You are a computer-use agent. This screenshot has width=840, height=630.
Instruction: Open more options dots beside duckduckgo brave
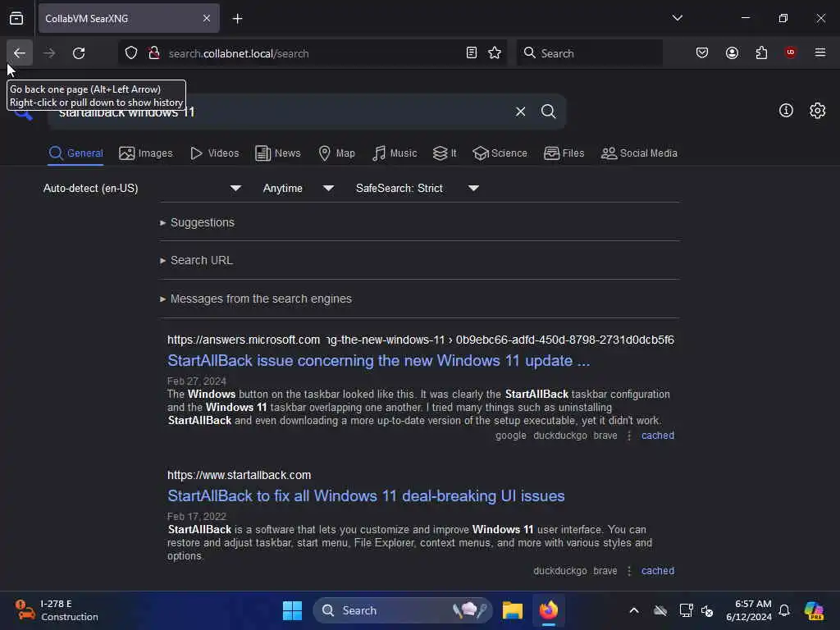tap(629, 571)
